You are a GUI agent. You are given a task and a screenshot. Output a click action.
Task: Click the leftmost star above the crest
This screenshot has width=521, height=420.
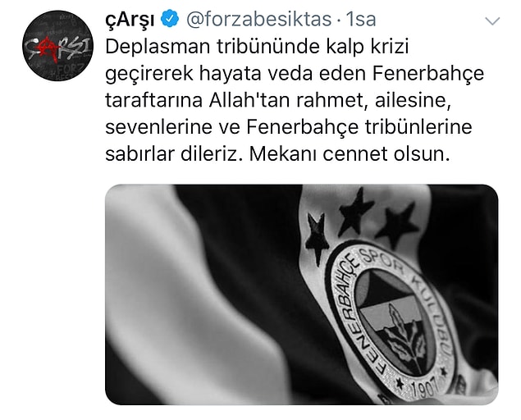point(317,237)
